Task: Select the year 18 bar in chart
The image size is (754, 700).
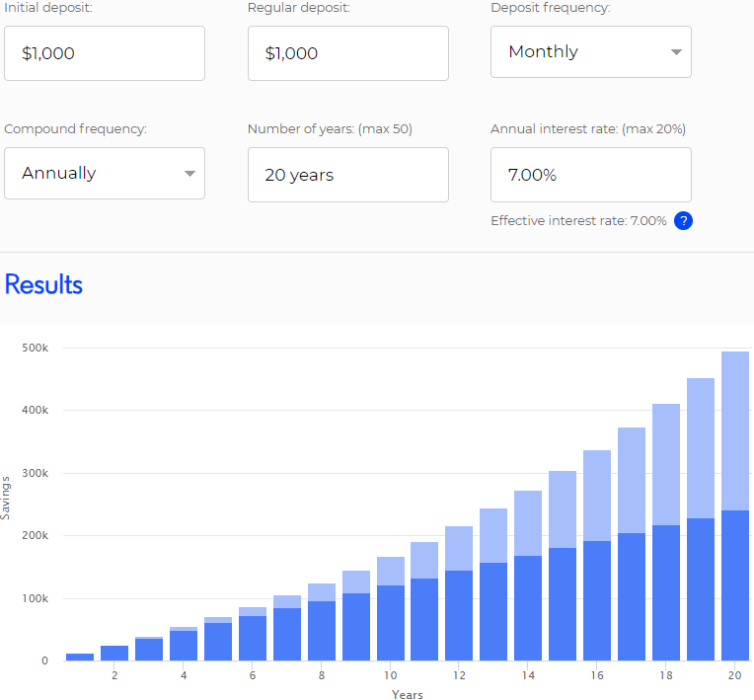Action: point(666,532)
